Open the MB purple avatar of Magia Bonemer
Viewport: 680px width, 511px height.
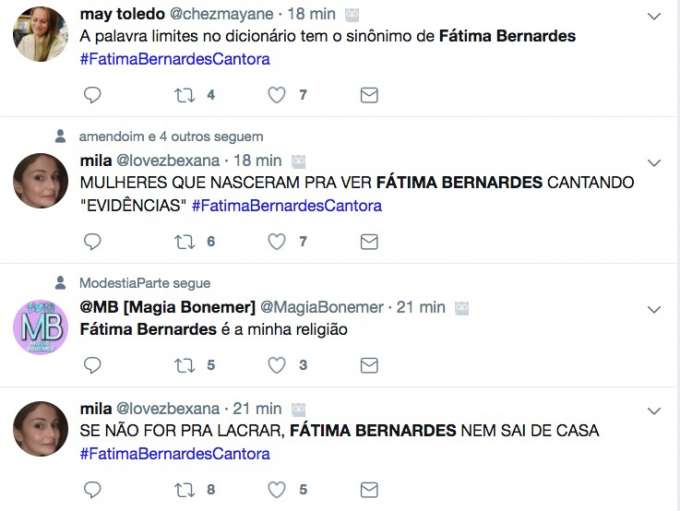click(40, 327)
